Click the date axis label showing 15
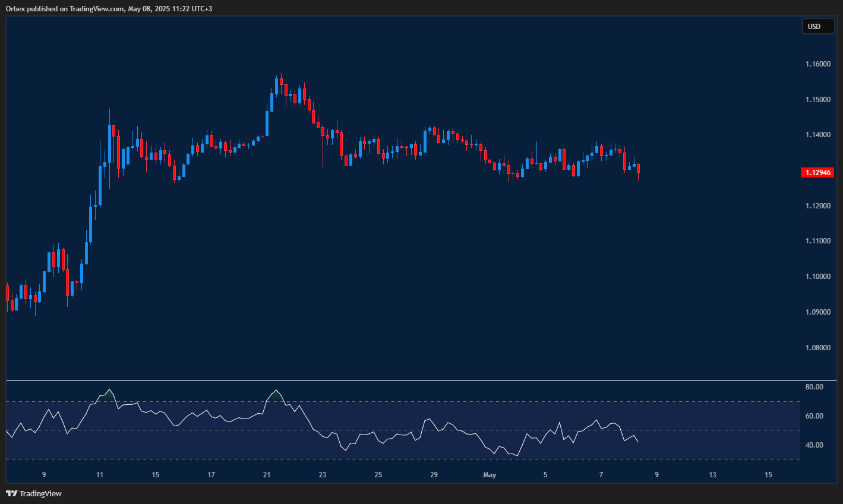 (768, 475)
